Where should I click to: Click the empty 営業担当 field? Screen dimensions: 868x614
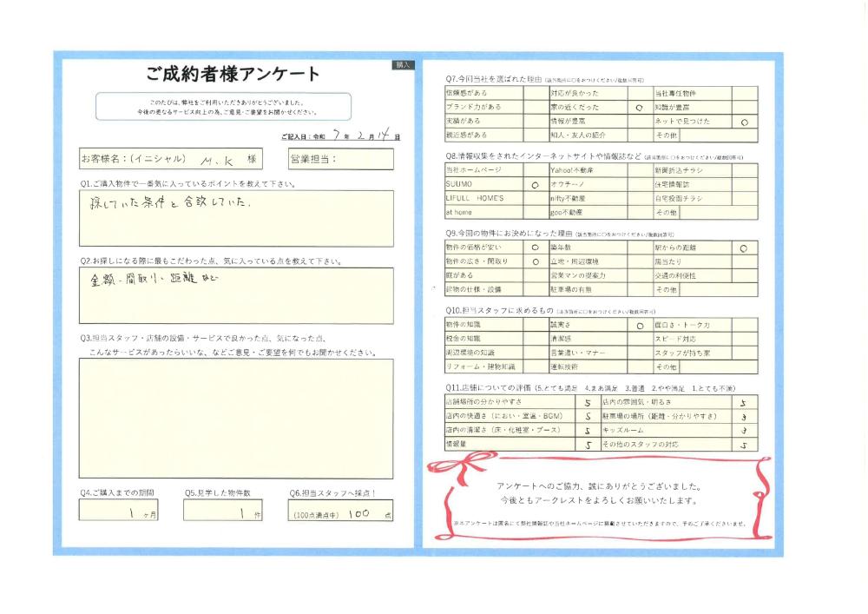[341, 159]
